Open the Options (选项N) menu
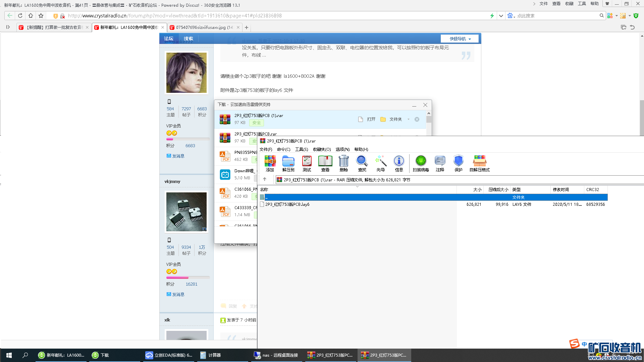Image resolution: width=644 pixels, height=362 pixels. 342,149
